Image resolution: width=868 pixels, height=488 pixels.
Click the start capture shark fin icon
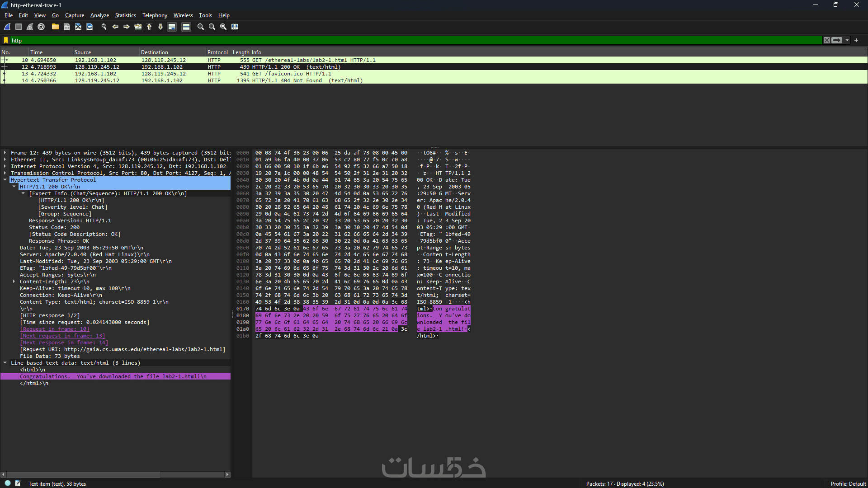[7, 27]
